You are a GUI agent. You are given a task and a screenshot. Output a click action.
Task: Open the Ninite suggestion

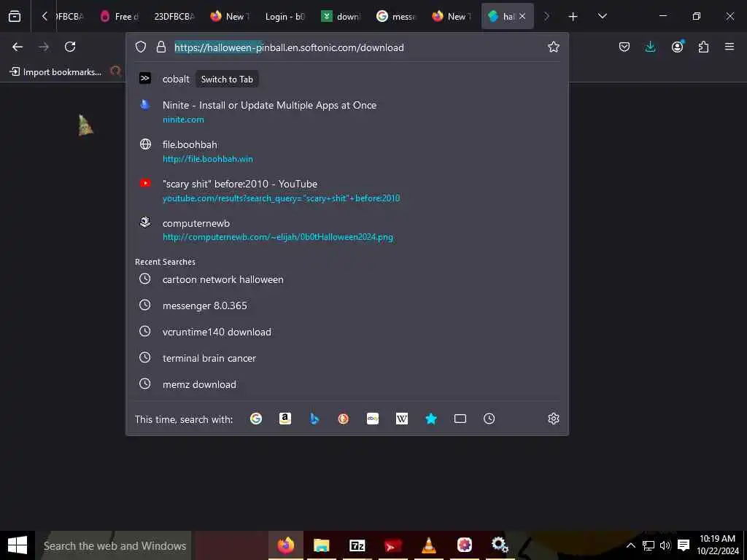347,112
